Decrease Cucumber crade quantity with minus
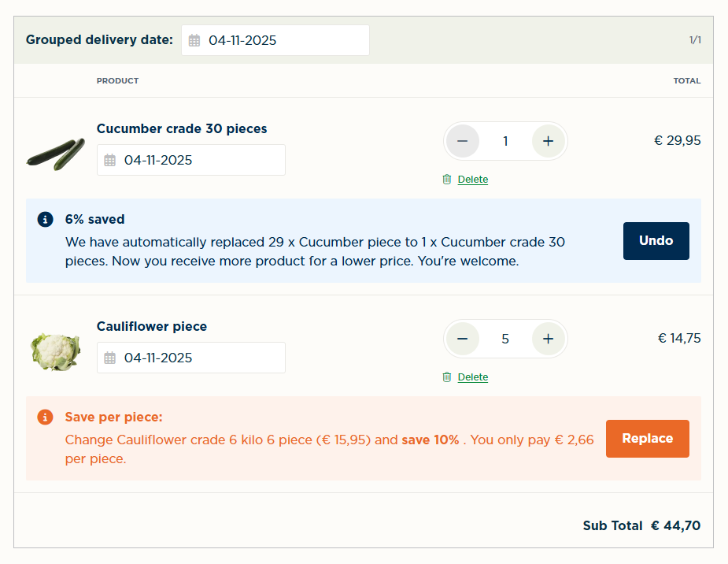 click(463, 141)
